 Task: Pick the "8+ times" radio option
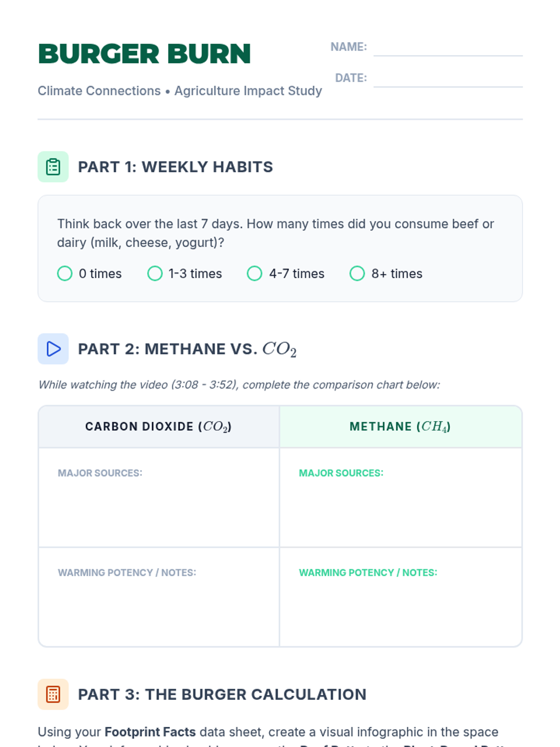357,274
